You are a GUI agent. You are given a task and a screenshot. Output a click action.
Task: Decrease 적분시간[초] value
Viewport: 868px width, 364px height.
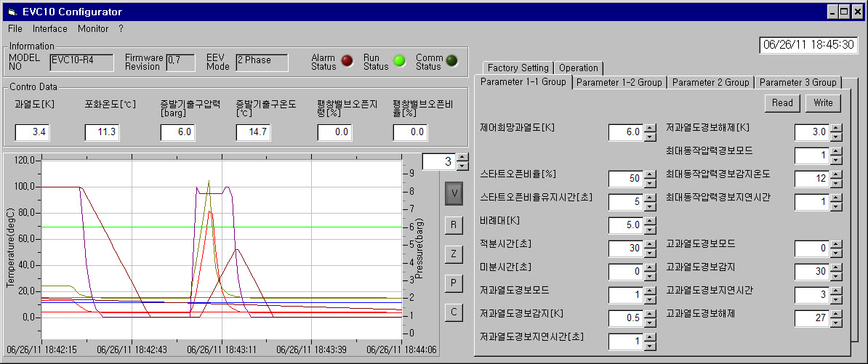click(x=651, y=252)
